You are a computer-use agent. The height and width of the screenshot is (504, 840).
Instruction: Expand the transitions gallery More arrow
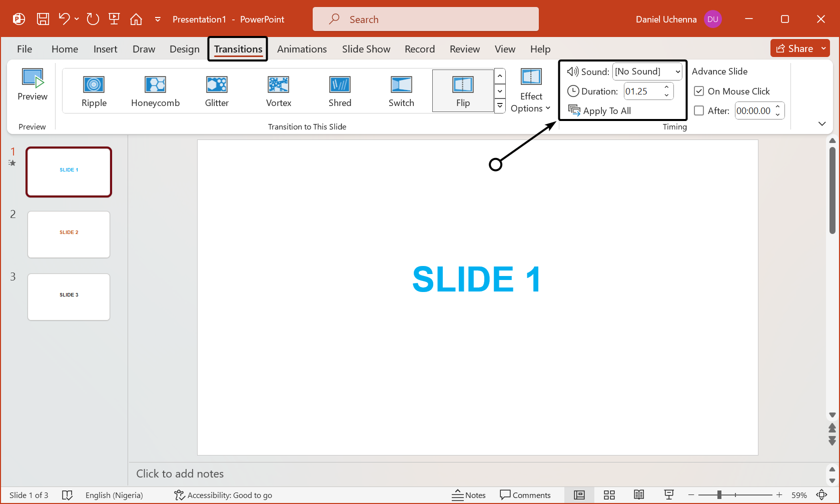[500, 106]
